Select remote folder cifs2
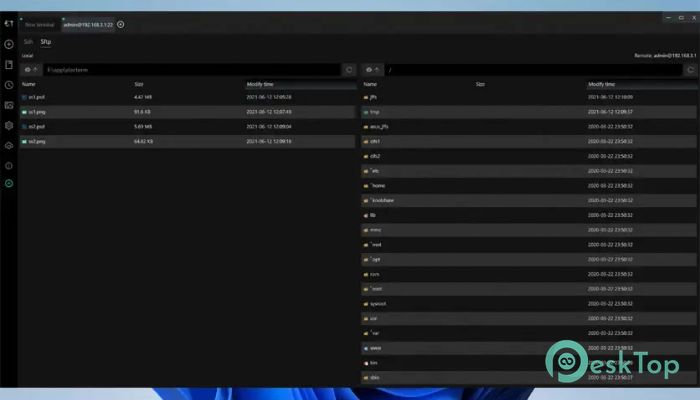 point(529,156)
